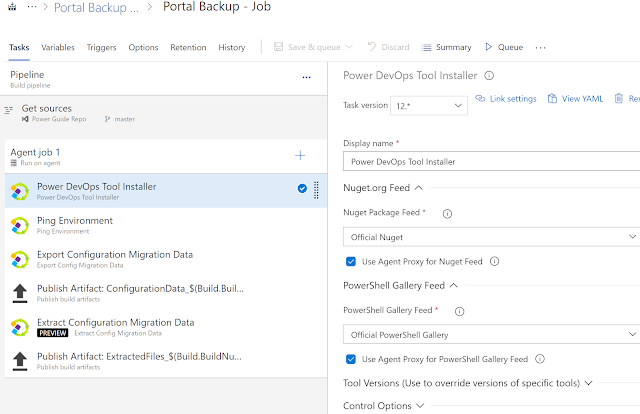Uncheck Use Agent Proxy for Nuget Feed
The image size is (640, 414).
click(350, 262)
